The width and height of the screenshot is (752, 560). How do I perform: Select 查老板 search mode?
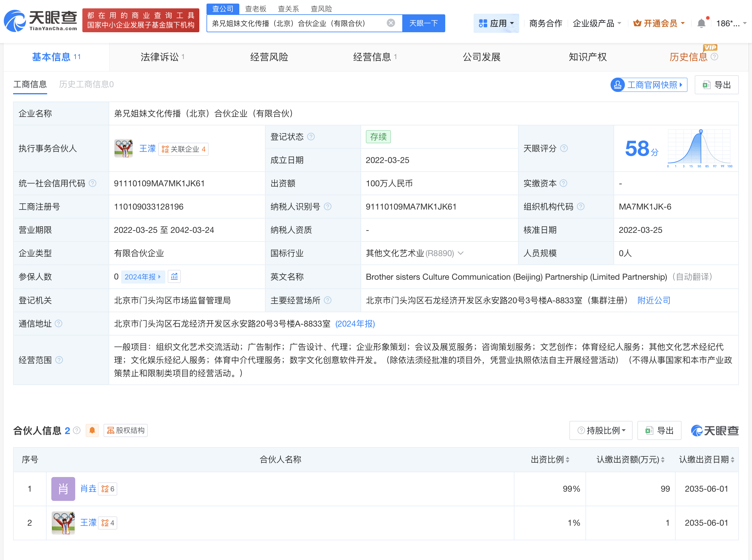(x=255, y=9)
